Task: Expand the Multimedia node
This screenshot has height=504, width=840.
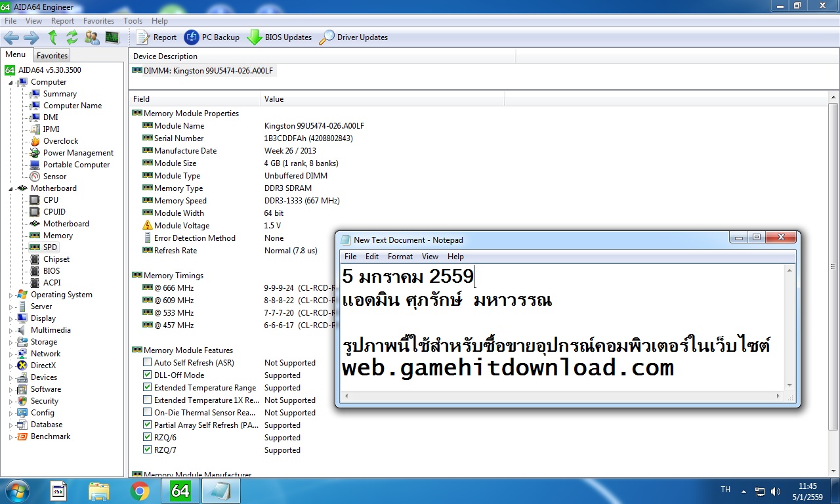Action: pos(10,331)
